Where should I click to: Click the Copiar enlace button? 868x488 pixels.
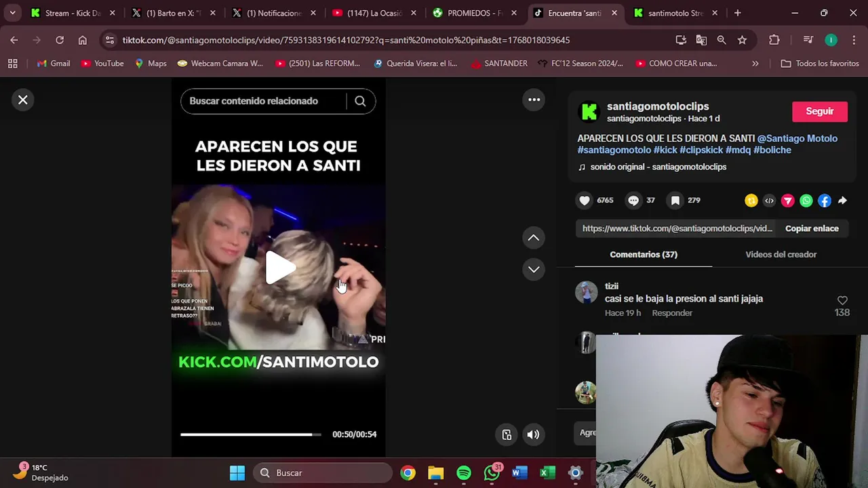812,228
